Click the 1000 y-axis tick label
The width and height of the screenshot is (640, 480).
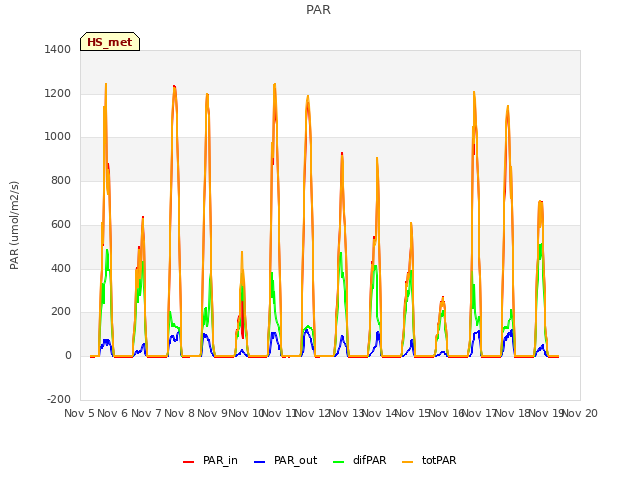tap(58, 137)
